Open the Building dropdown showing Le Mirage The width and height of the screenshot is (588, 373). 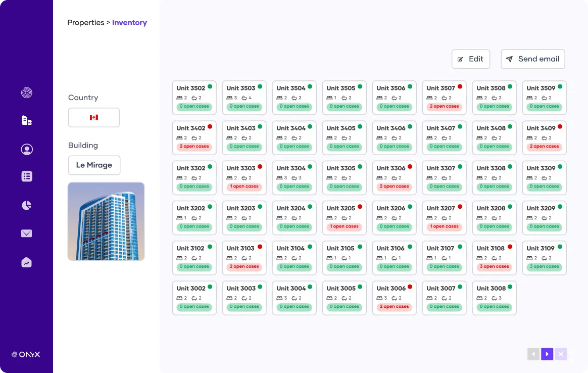pyautogui.click(x=94, y=165)
